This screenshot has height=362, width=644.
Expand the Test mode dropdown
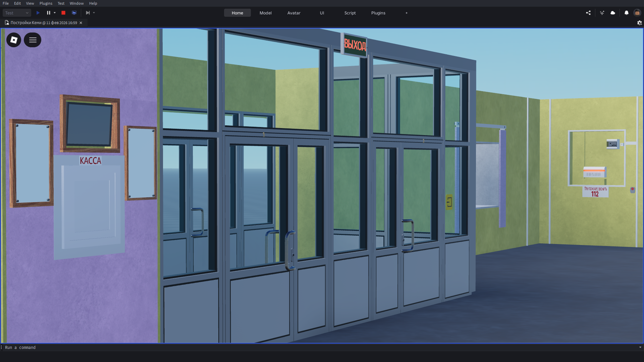pos(17,13)
